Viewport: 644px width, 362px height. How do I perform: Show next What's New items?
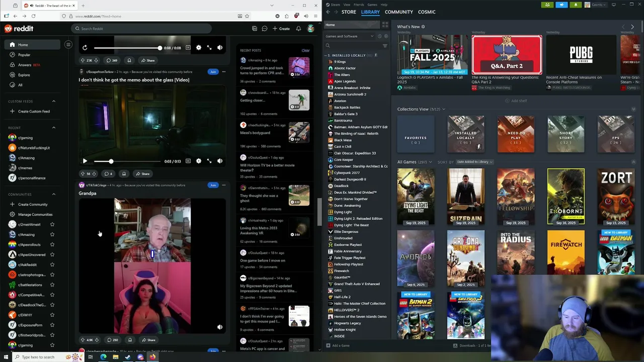[632, 27]
